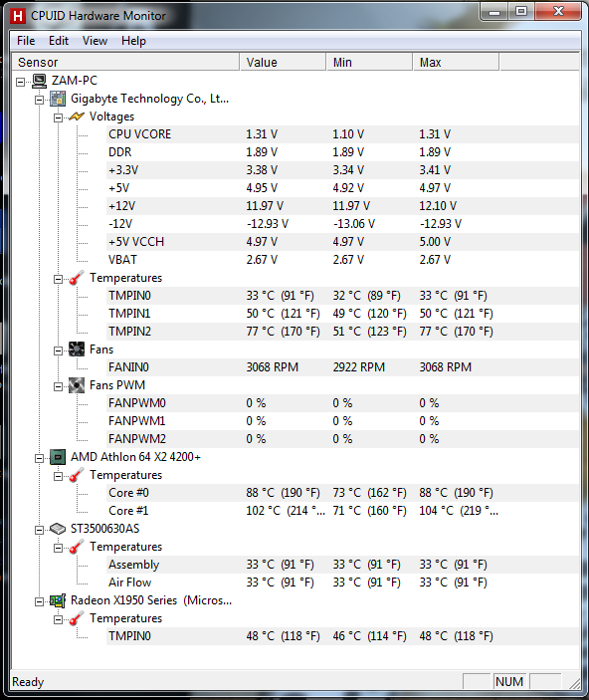Close the CPUID Hardware Monitor window
The image size is (589, 700).
coord(558,12)
